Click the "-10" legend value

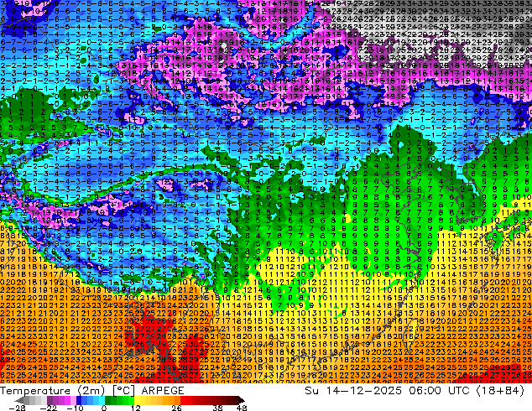(75, 408)
